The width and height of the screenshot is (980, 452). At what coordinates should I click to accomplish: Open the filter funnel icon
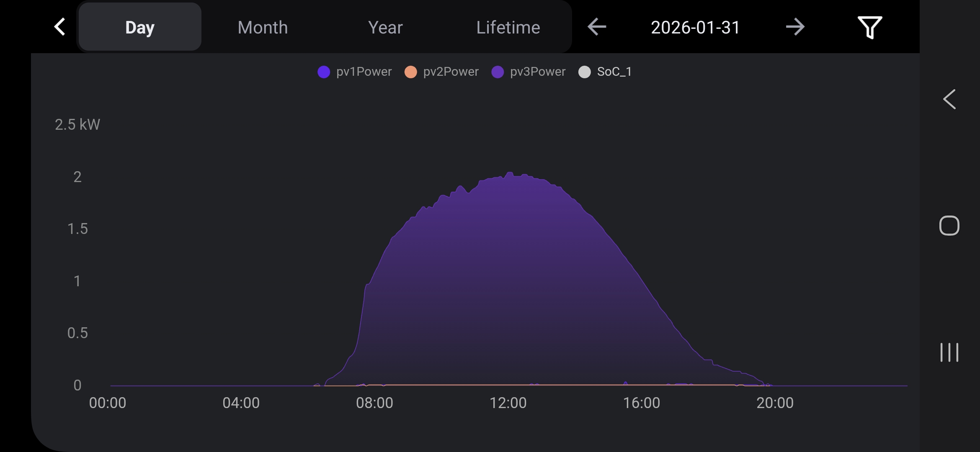pyautogui.click(x=869, y=28)
